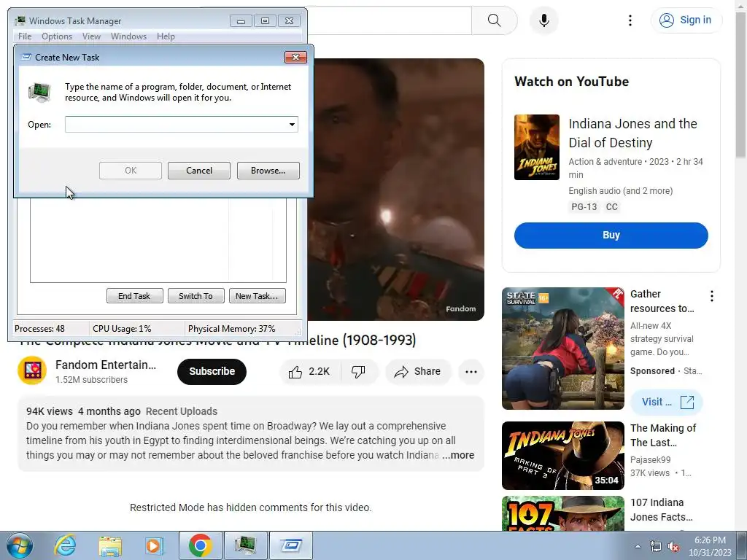Click the YouTube search magnifier icon
Viewport: 747px width, 560px height.
tap(494, 20)
